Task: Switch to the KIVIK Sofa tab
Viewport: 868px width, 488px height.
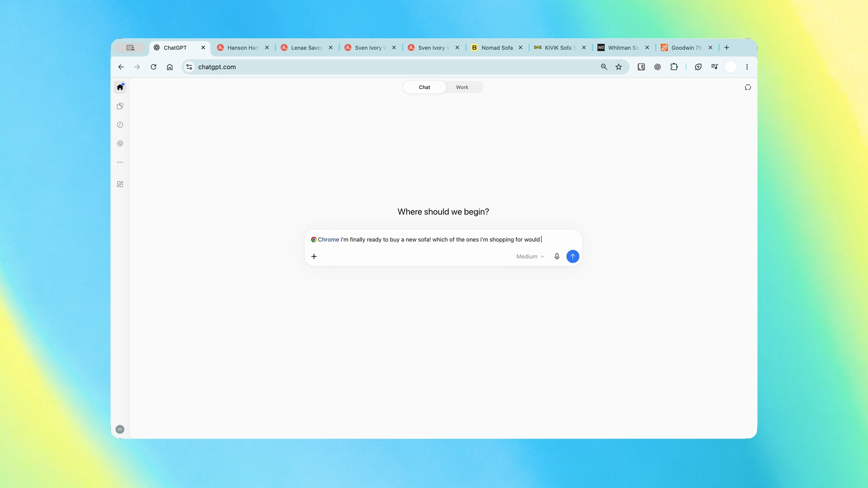Action: [x=560, y=47]
